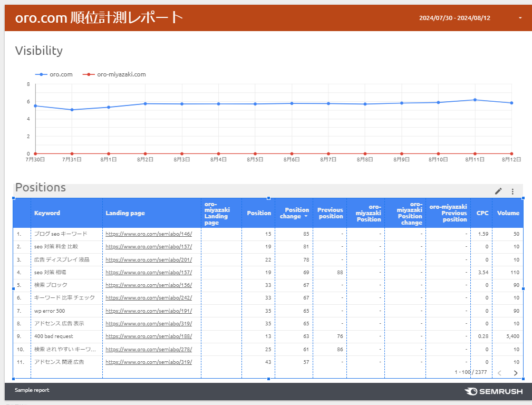This screenshot has height=405, width=532.
Task: Open semlabo/157 link for seo 対策 料金 比較
Action: click(149, 246)
